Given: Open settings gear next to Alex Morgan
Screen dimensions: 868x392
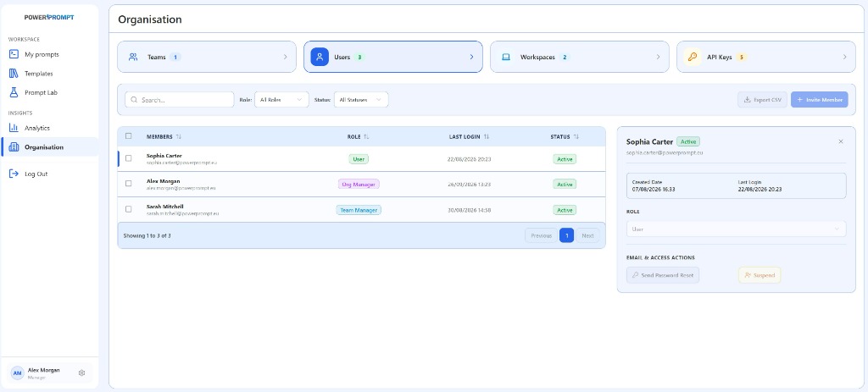Looking at the screenshot, I should click(x=82, y=373).
